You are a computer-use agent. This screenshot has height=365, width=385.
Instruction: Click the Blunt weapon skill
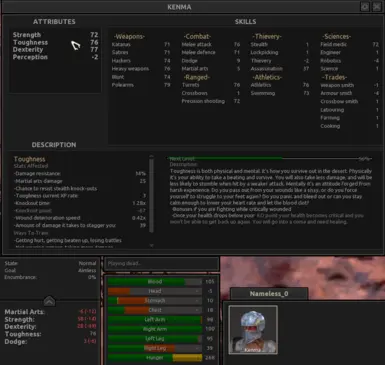(141, 77)
